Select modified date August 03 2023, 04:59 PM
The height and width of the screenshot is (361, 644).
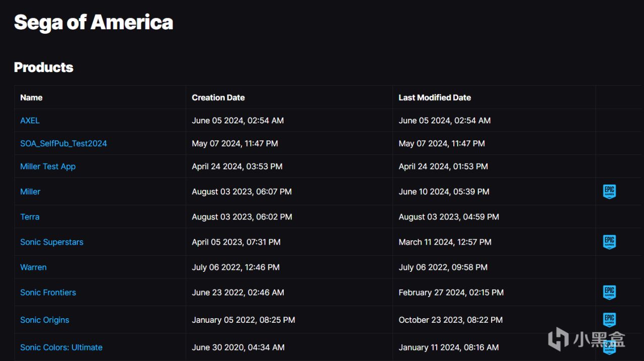click(x=449, y=216)
